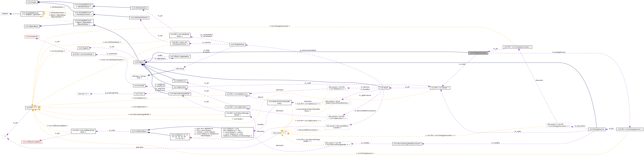
Task: Open the ns3::Time node
Action: click(139, 94)
